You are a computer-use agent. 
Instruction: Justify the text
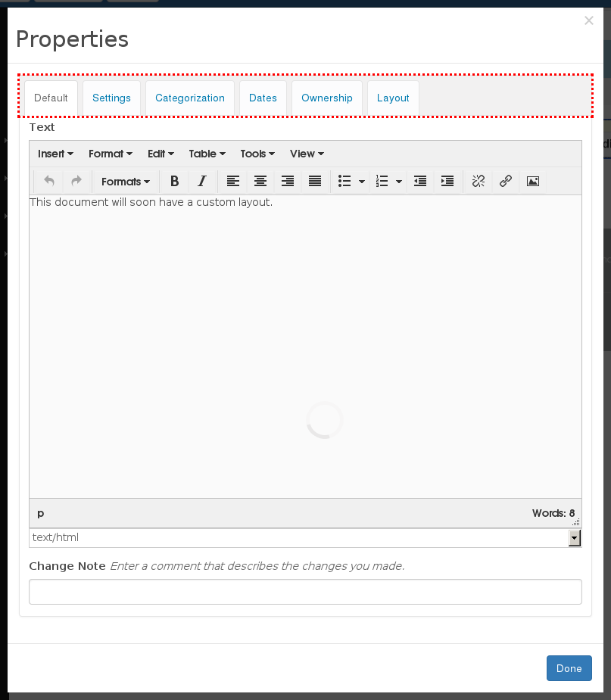click(x=315, y=181)
